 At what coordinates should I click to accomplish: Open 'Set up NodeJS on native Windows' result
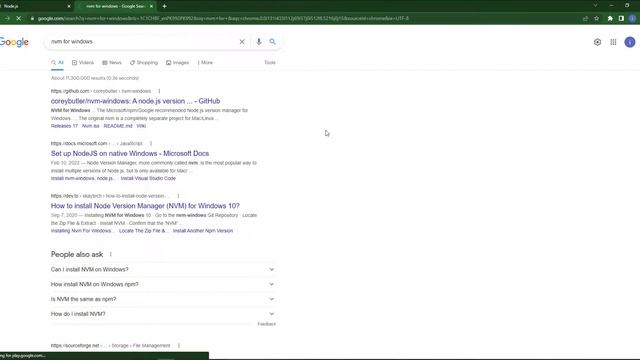pyautogui.click(x=130, y=153)
